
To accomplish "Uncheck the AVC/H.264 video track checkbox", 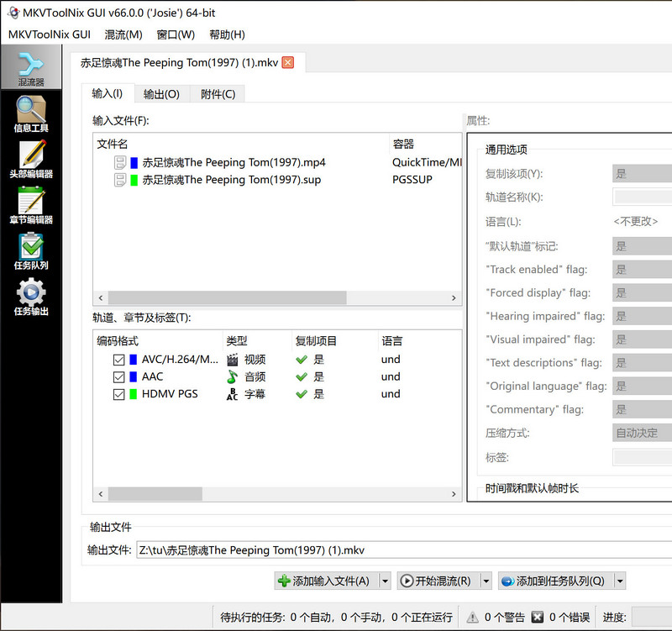I will tap(118, 360).
